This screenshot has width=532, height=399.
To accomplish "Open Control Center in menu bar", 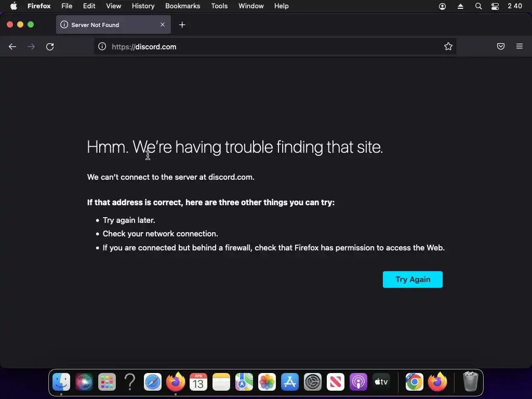I will pyautogui.click(x=495, y=6).
